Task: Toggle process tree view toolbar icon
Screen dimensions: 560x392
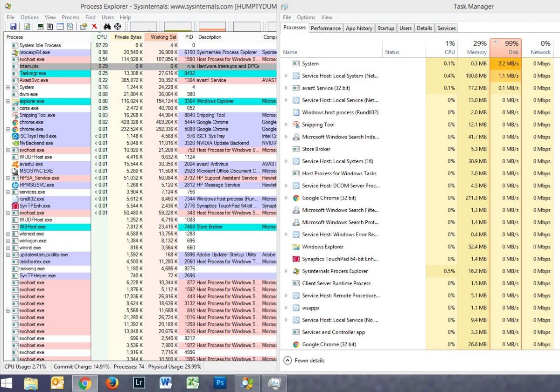Action: point(50,27)
